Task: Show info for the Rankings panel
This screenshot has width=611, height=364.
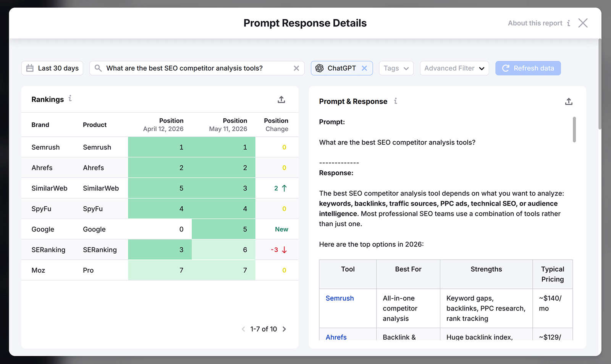Action: 70,99
